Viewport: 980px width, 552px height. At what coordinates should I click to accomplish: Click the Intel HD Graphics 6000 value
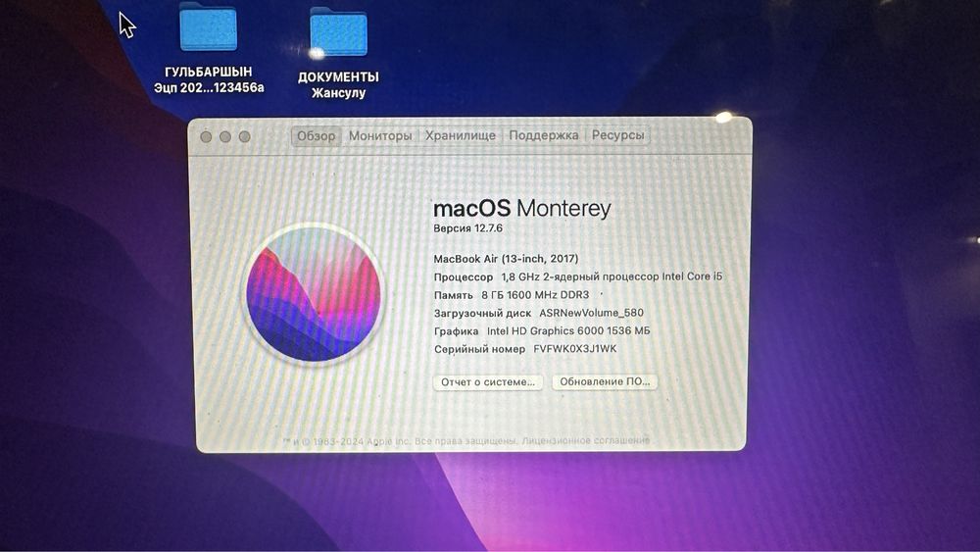pyautogui.click(x=568, y=330)
